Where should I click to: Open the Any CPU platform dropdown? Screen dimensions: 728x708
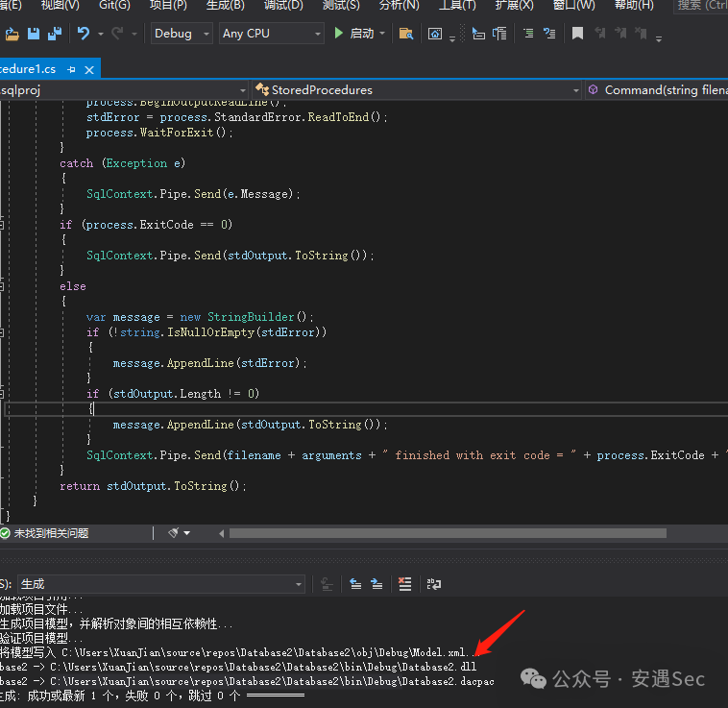[271, 34]
